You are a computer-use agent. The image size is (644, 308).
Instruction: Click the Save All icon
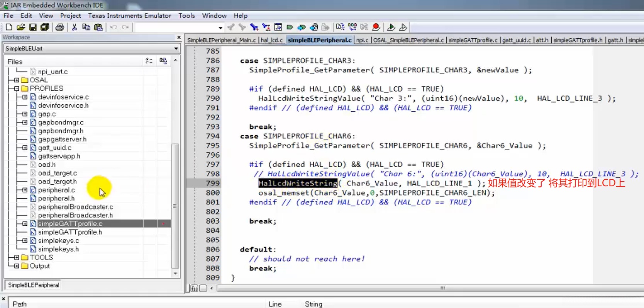45,27
